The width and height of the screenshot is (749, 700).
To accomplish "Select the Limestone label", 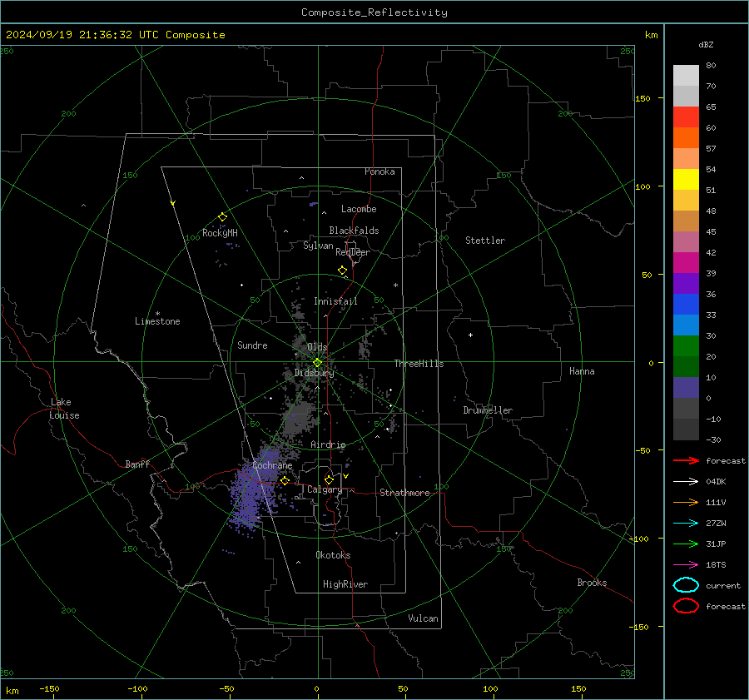I will pos(157,321).
